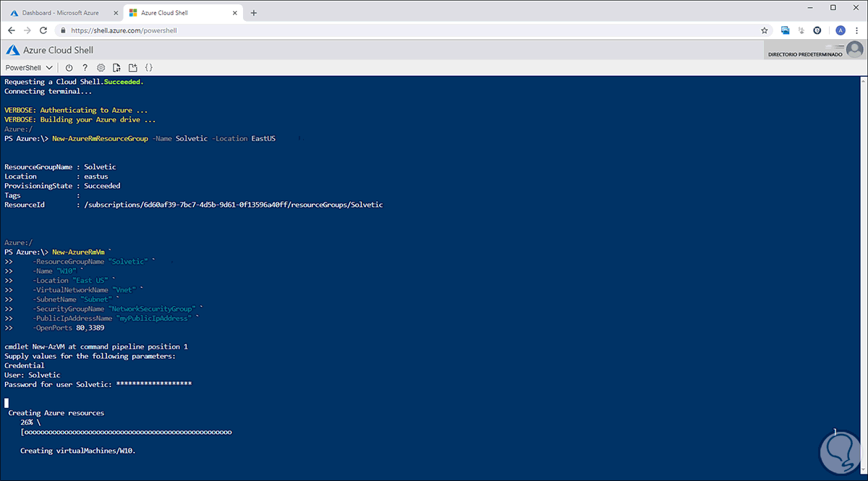Open the account avatar in Cloud Shell header

pos(855,49)
